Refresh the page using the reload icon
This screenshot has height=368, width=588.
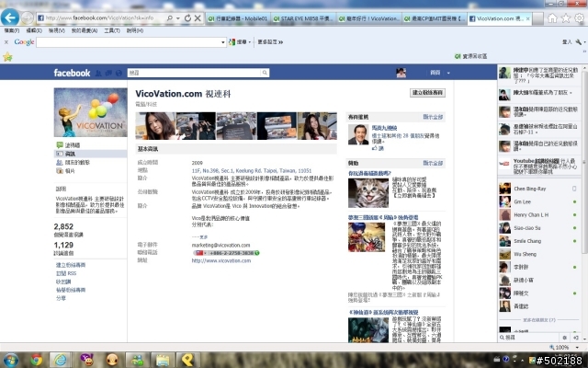[187, 17]
